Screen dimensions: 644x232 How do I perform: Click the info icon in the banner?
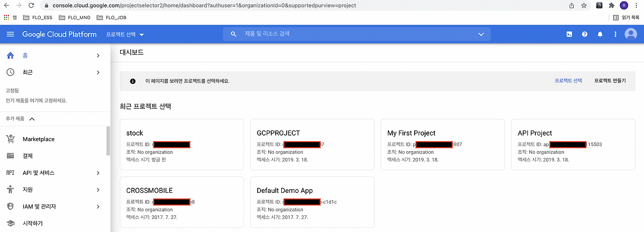(x=133, y=81)
